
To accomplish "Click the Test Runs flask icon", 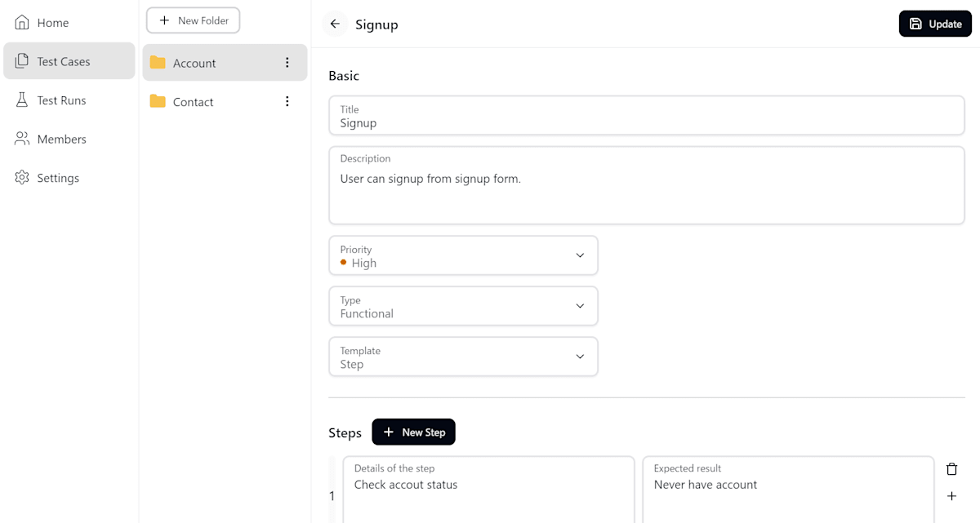I will [22, 100].
